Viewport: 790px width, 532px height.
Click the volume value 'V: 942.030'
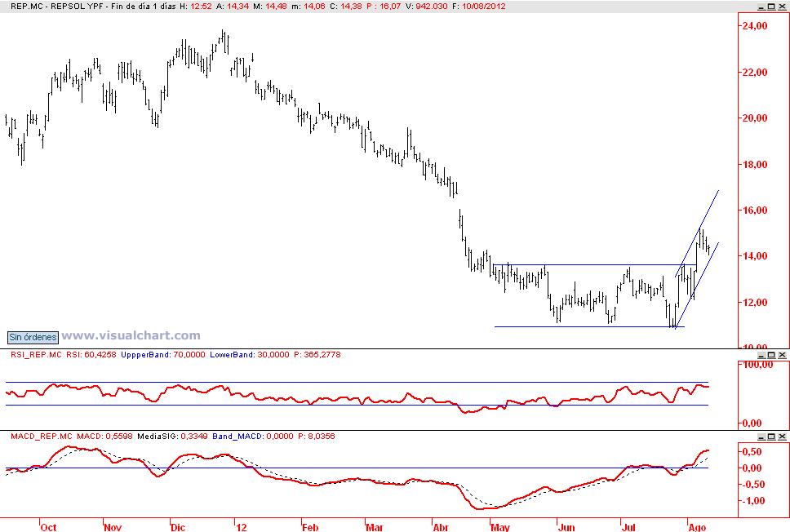pyautogui.click(x=426, y=7)
